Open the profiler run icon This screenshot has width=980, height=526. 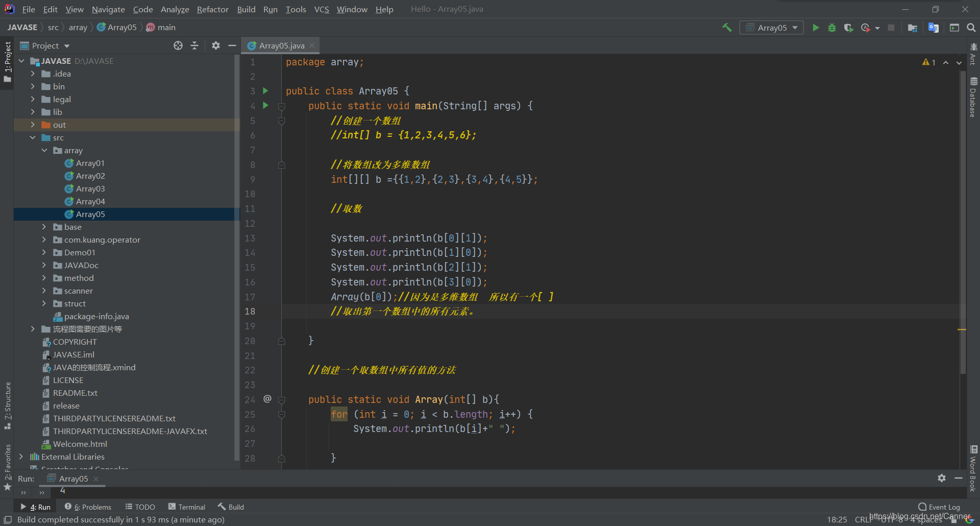(866, 28)
